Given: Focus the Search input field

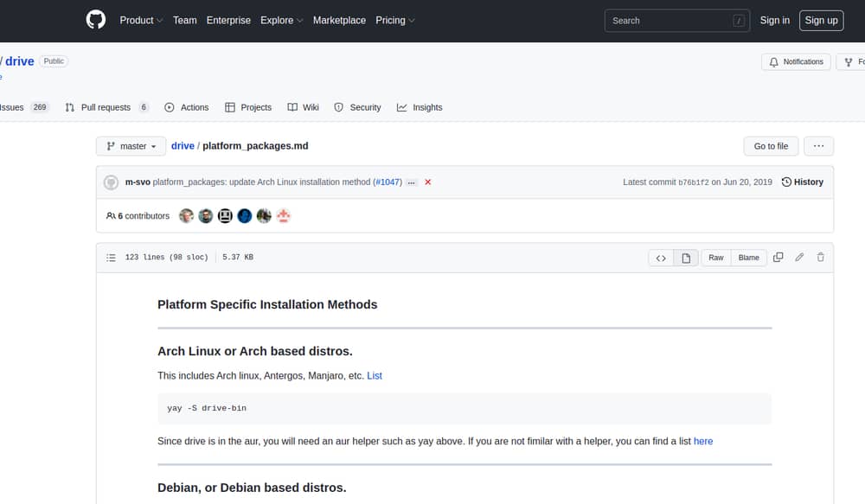Looking at the screenshot, I should 677,21.
